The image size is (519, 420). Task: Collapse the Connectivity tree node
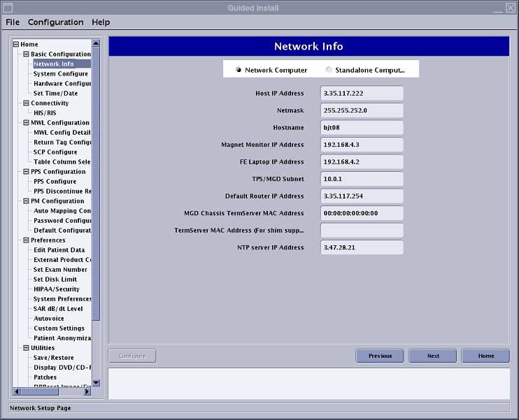(26, 103)
